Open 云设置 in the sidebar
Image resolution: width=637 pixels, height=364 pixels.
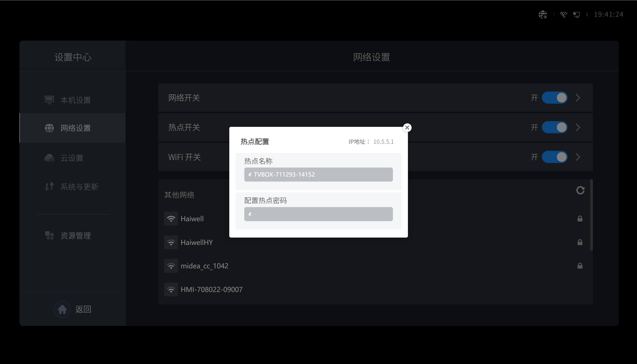pyautogui.click(x=73, y=158)
